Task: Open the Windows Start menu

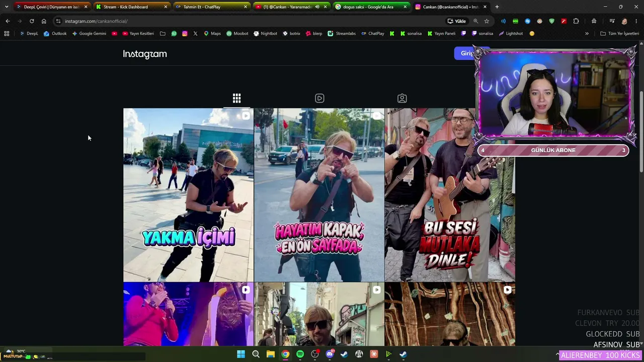Action: click(x=241, y=354)
